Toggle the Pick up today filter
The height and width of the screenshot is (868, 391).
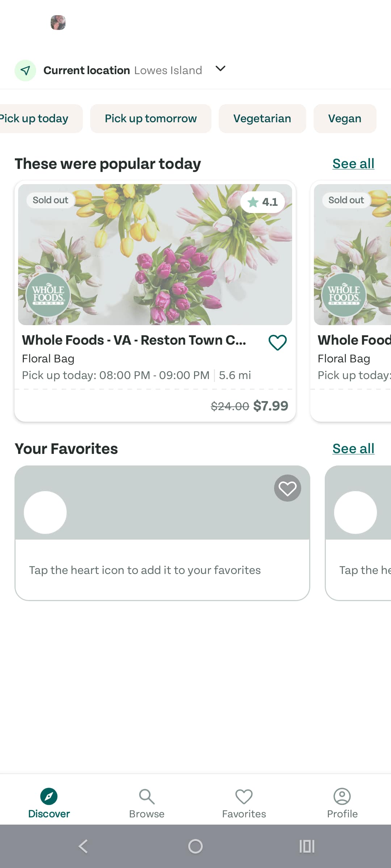(35, 118)
